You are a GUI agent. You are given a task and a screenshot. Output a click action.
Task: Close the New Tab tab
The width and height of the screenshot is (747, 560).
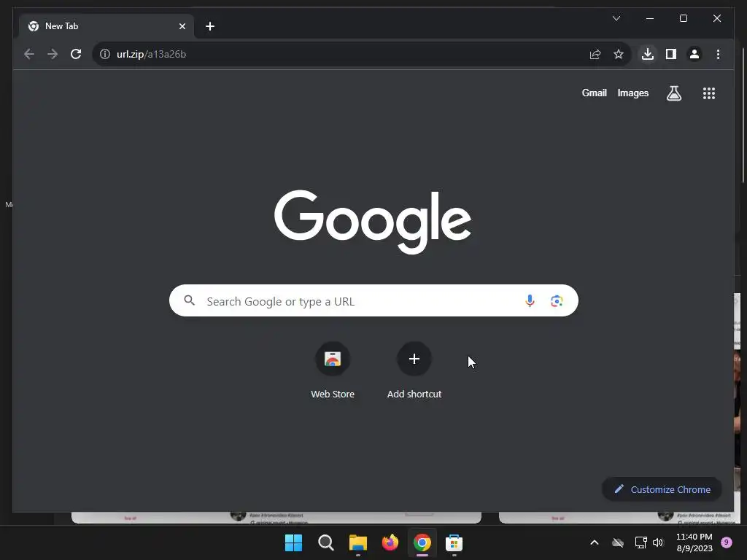(x=182, y=26)
